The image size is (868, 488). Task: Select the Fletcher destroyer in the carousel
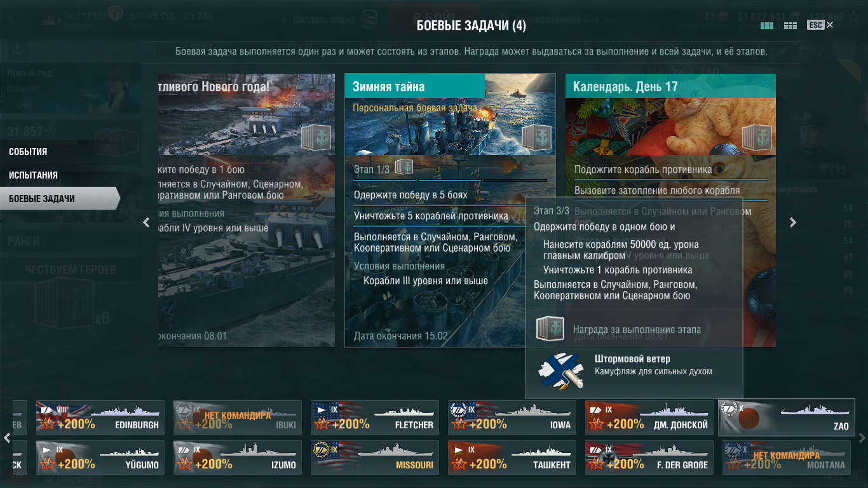tap(375, 417)
